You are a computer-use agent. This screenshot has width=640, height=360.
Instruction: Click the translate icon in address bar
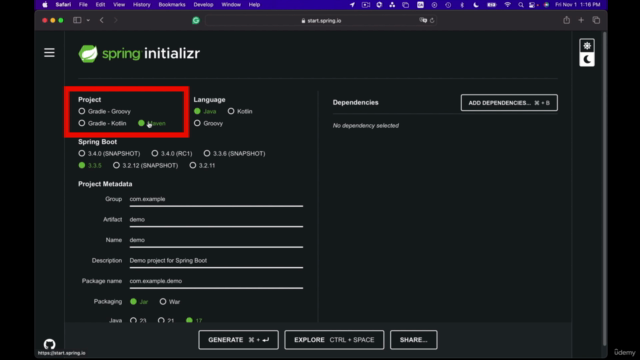click(423, 20)
